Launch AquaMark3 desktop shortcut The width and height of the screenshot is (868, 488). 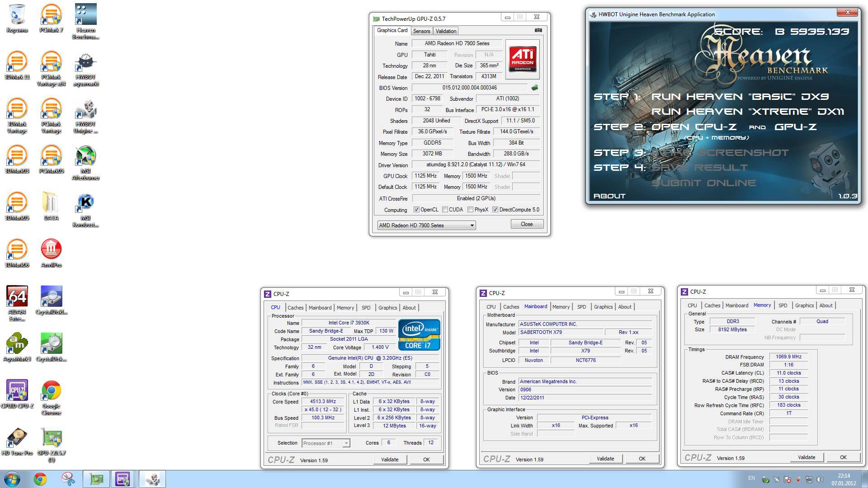coord(17,347)
